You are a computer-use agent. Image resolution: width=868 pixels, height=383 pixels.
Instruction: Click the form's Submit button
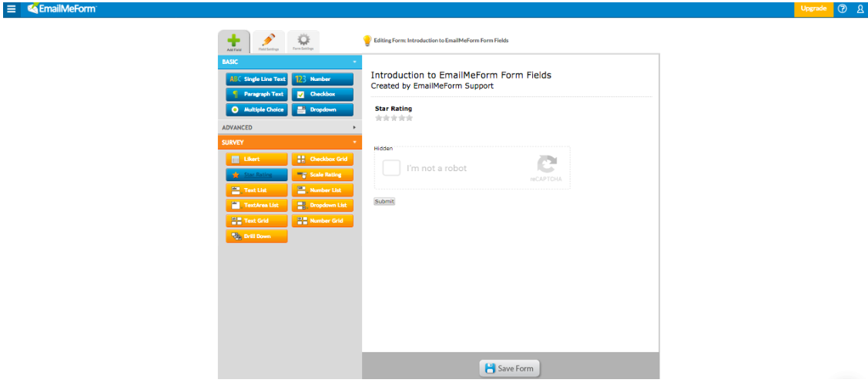pyautogui.click(x=384, y=201)
